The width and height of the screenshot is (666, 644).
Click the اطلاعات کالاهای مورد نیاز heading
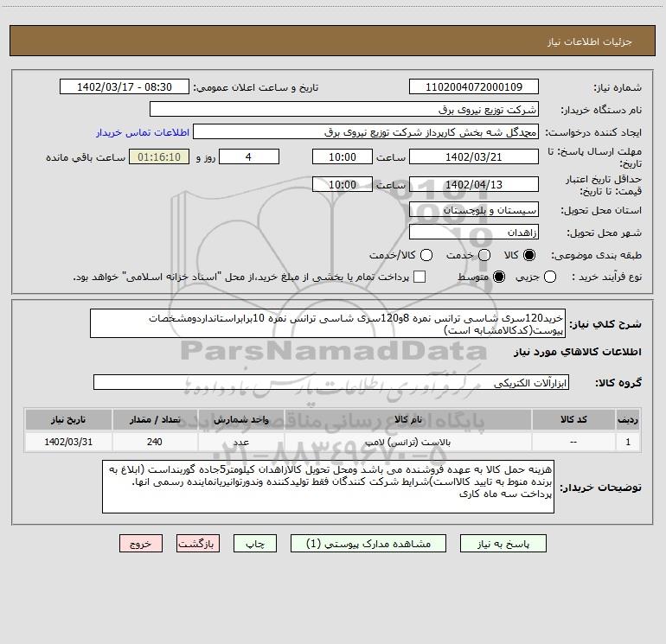[577, 352]
